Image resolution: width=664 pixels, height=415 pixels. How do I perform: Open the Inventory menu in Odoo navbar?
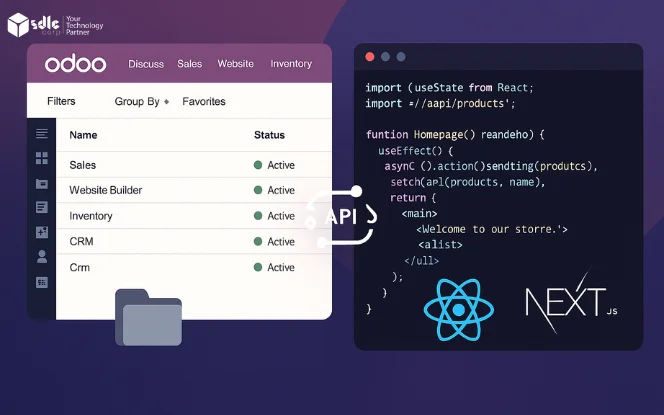point(291,64)
